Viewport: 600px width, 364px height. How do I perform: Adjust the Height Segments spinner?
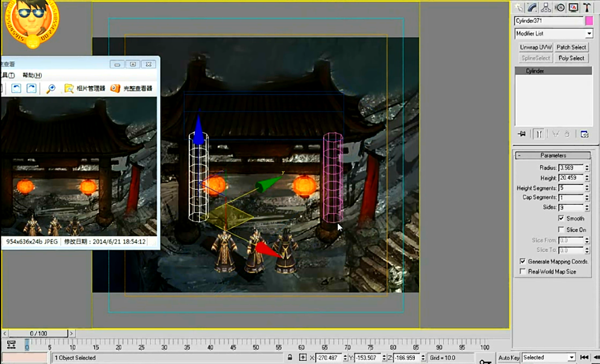tap(587, 188)
